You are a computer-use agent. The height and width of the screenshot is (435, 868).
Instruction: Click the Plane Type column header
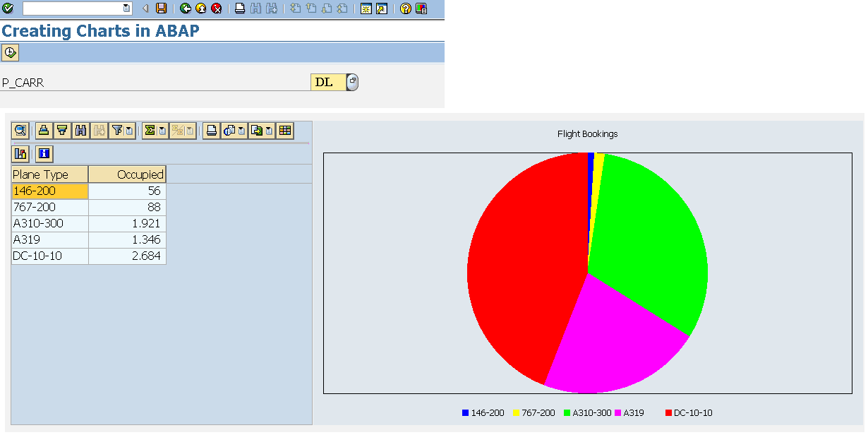[x=49, y=174]
